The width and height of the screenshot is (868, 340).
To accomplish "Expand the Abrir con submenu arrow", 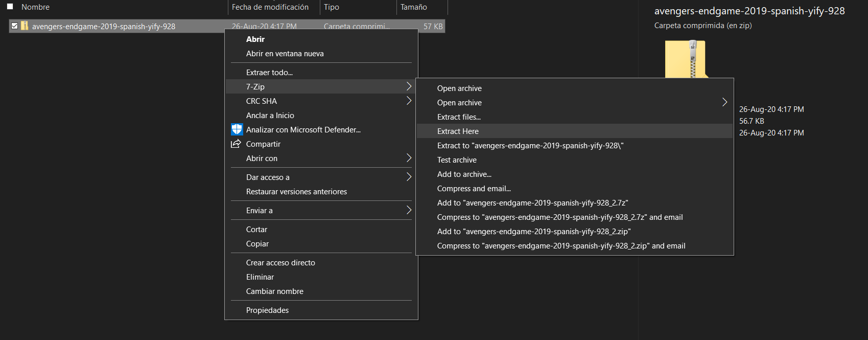I will [409, 158].
